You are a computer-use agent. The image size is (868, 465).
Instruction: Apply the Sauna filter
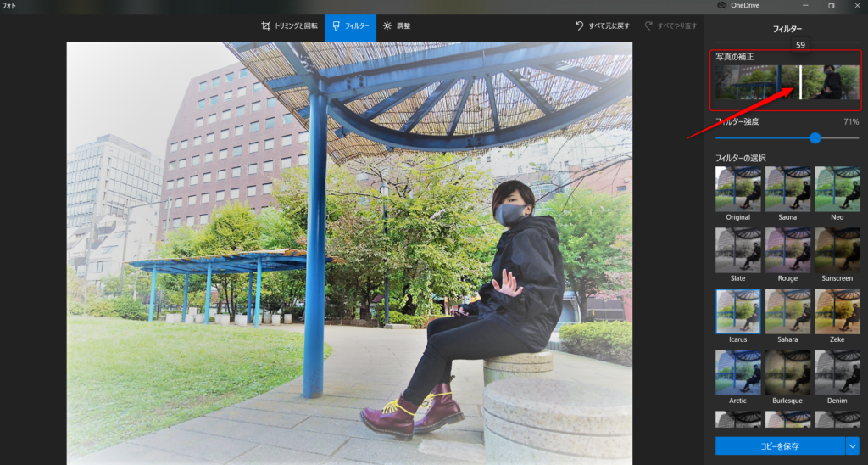click(x=787, y=188)
